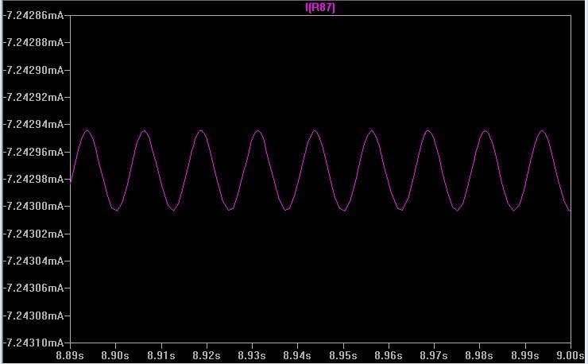Click the I(R87) trace label
This screenshot has width=588, height=364.
320,7
